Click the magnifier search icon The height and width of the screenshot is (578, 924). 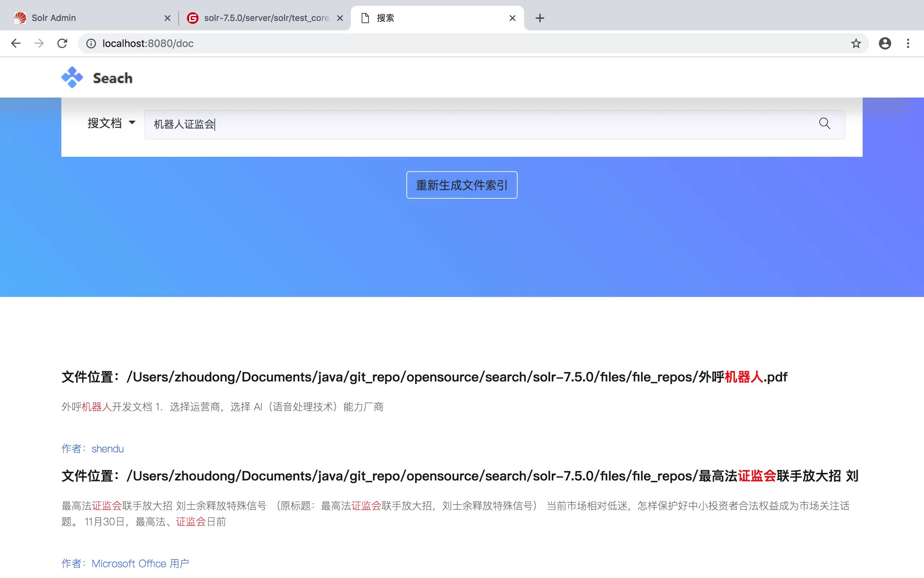[824, 124]
